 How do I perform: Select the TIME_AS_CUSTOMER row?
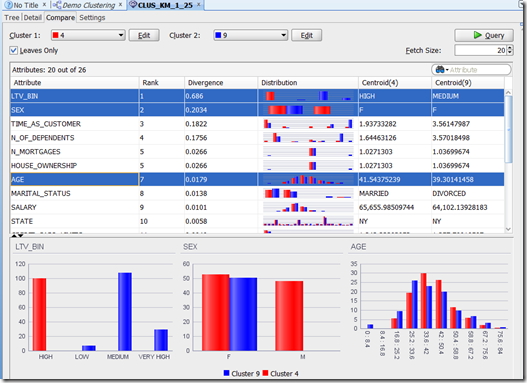click(x=257, y=124)
